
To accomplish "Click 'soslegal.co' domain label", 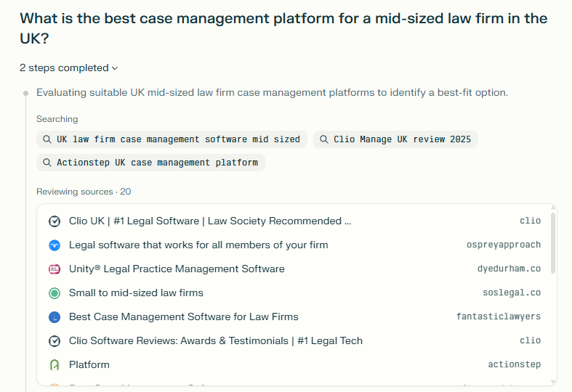I will coord(512,293).
